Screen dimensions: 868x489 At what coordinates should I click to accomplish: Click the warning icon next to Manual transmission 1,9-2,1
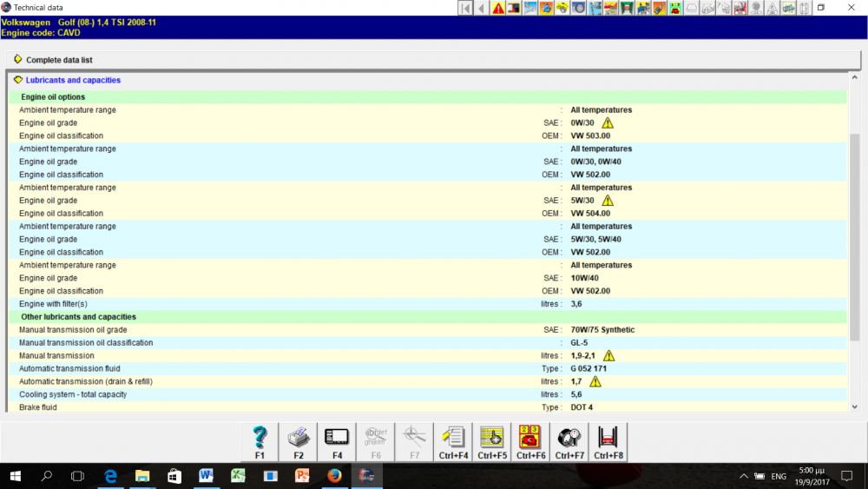[x=608, y=355]
